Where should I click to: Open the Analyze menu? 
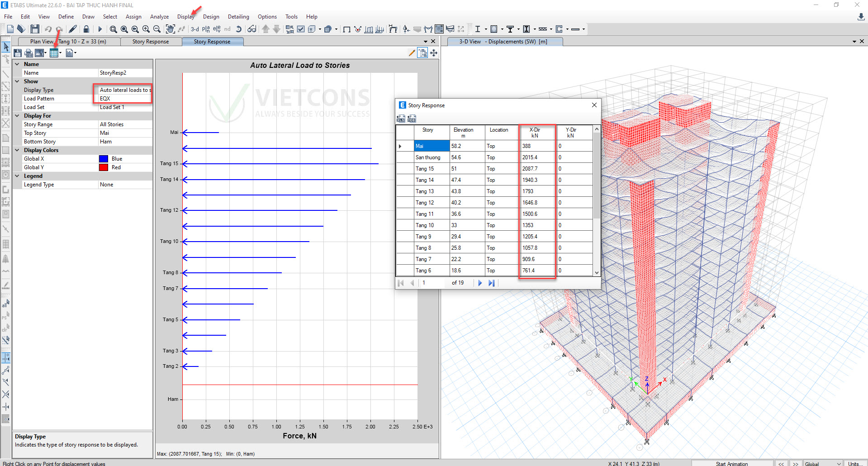(x=159, y=17)
